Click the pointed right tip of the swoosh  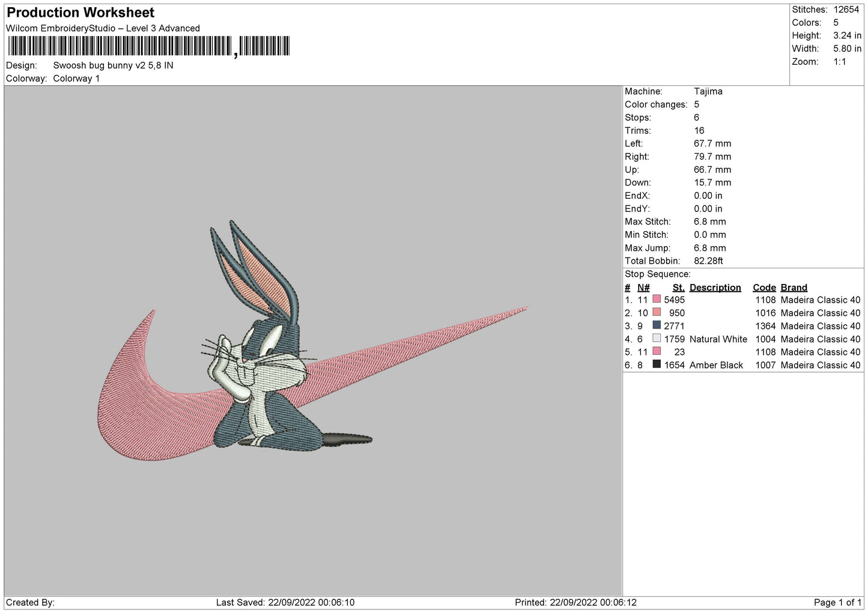pos(523,310)
